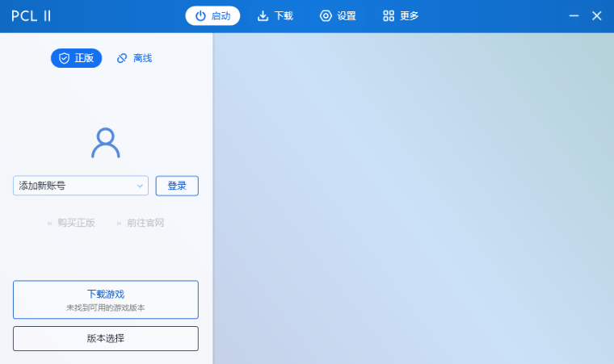The width and height of the screenshot is (614, 364).
Task: Open 版本选择 version selection
Action: point(106,338)
